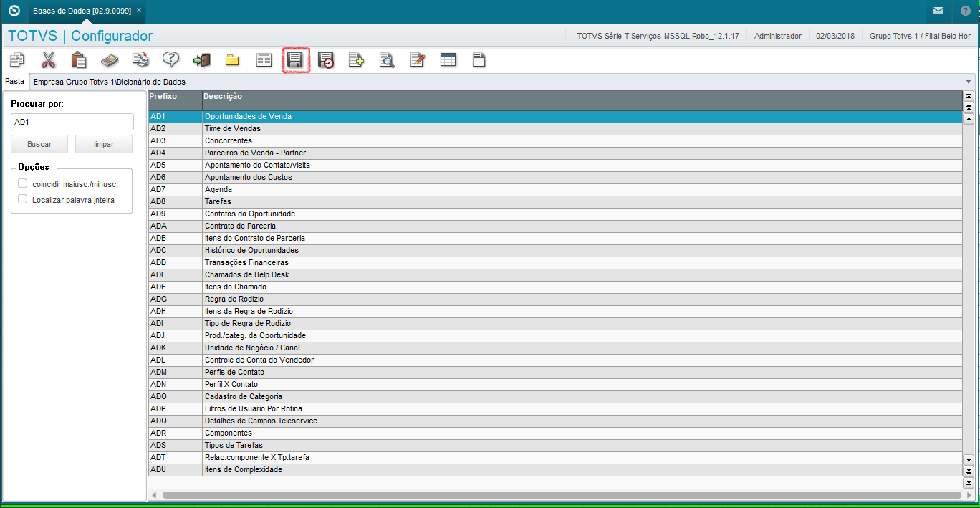Image resolution: width=980 pixels, height=508 pixels.
Task: Select Parceiros de Venda - Partner row
Action: [554, 153]
